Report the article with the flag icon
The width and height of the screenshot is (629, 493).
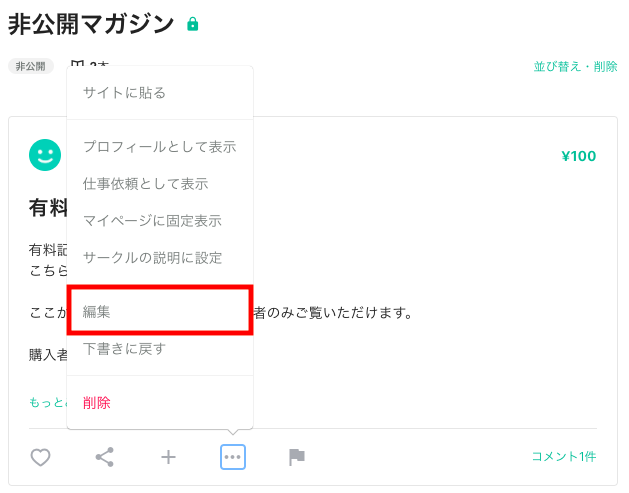[x=296, y=457]
